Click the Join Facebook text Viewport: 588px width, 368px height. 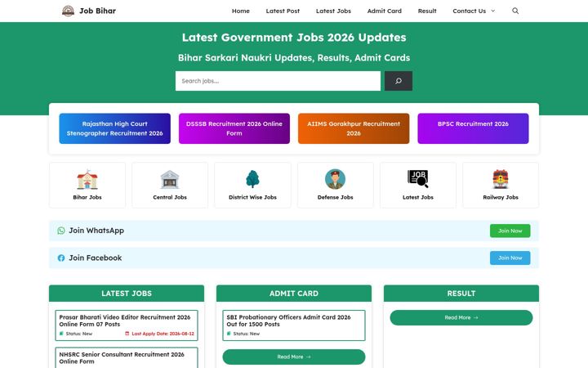click(x=96, y=258)
